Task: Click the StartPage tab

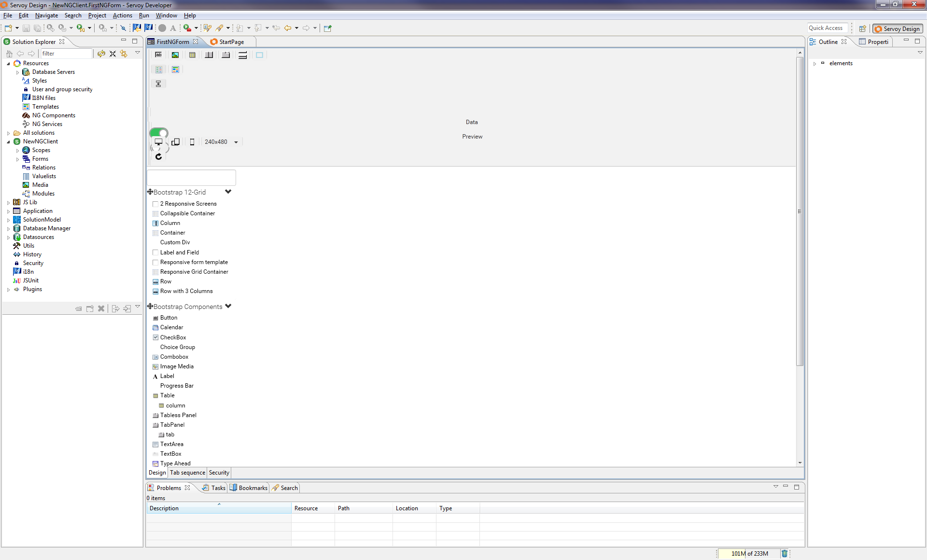Action: click(231, 42)
